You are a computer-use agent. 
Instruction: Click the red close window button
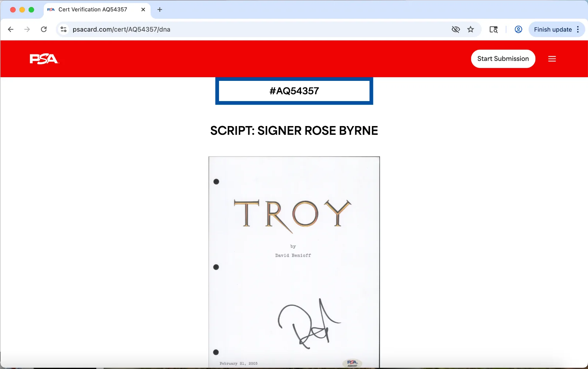(13, 10)
